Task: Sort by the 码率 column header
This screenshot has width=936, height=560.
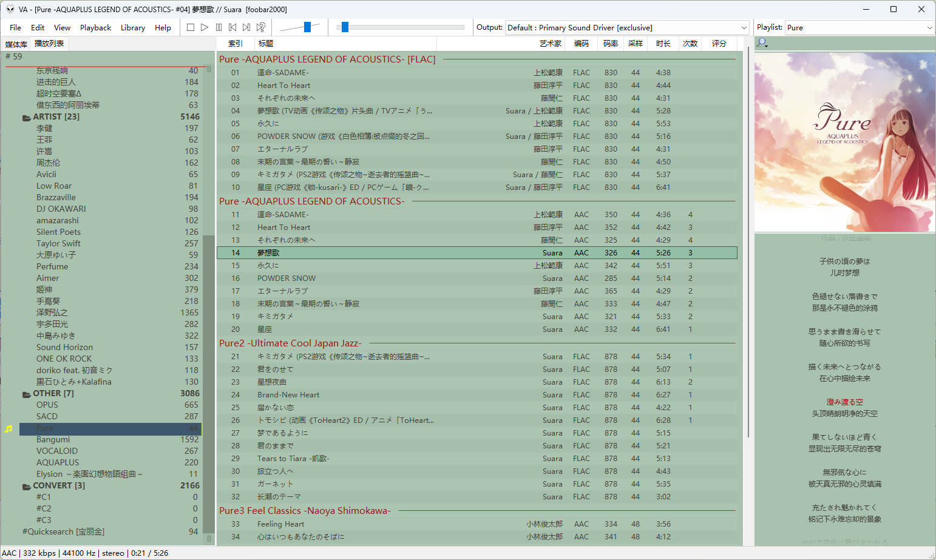Action: coord(611,44)
